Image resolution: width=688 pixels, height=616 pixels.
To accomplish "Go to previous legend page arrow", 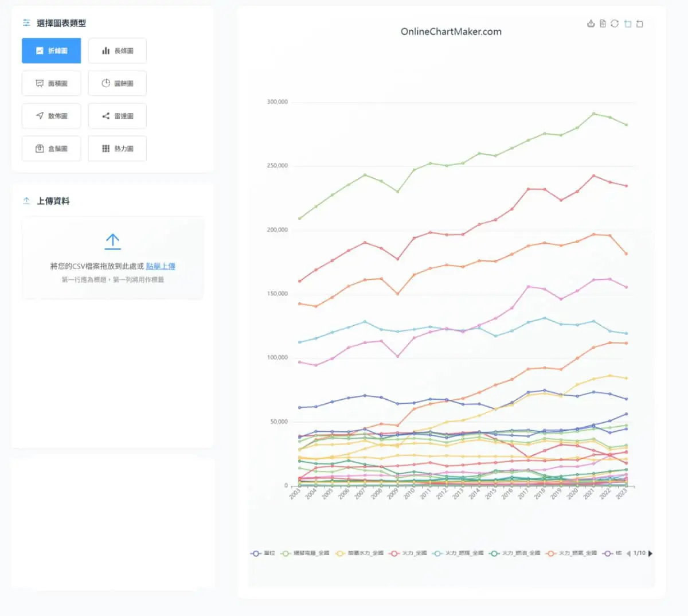I will pos(628,553).
